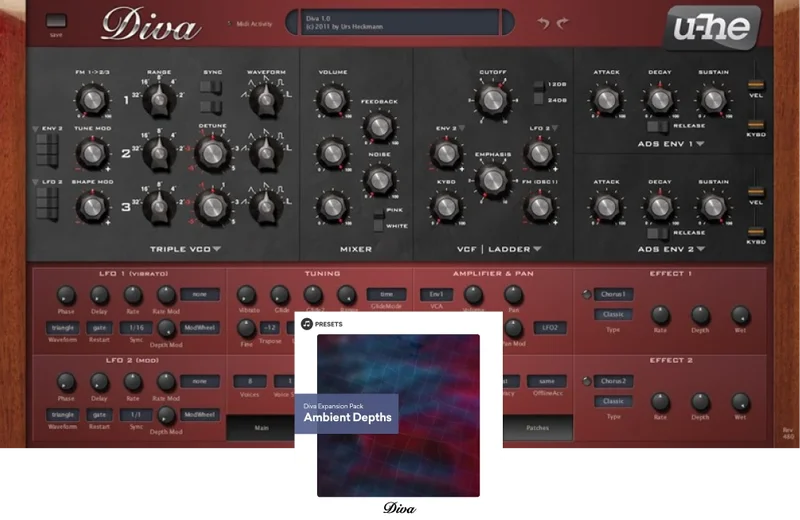
Task: Click Effect 2 Classic Type selector
Action: (613, 401)
